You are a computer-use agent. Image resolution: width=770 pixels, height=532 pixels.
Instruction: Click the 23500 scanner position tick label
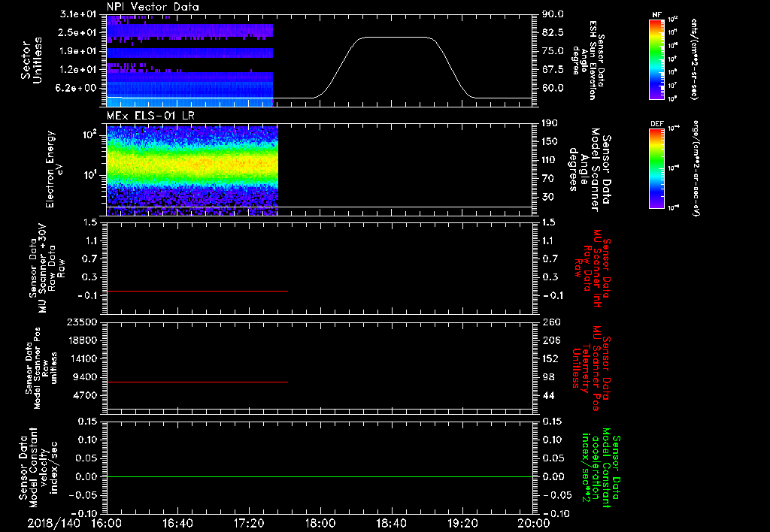point(82,322)
